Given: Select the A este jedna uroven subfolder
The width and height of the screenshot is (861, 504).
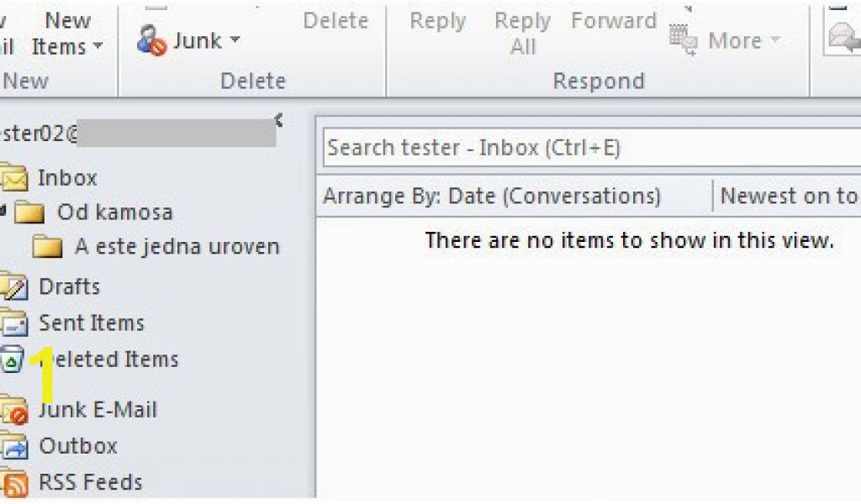Looking at the screenshot, I should click(156, 247).
